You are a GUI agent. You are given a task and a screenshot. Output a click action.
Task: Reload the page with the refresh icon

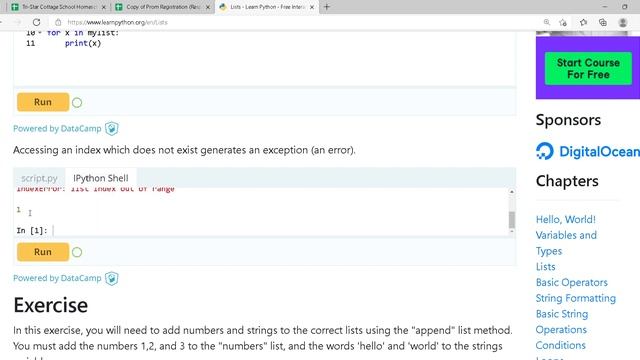(36, 22)
